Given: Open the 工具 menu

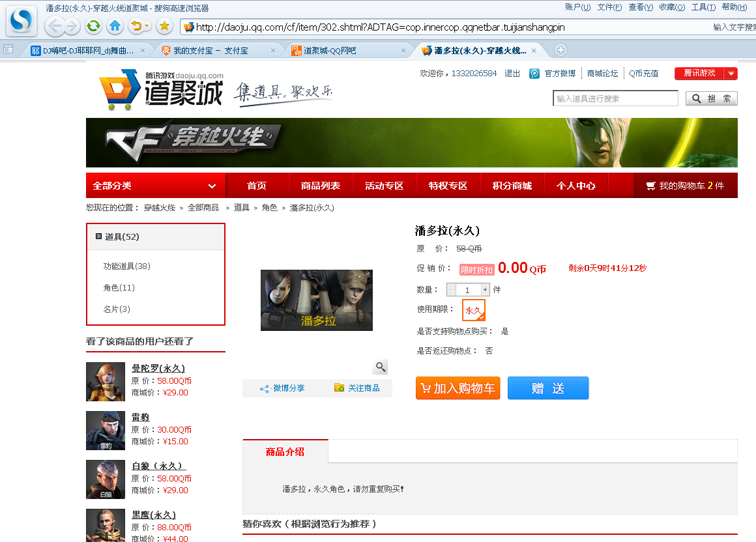Looking at the screenshot, I should 703,7.
